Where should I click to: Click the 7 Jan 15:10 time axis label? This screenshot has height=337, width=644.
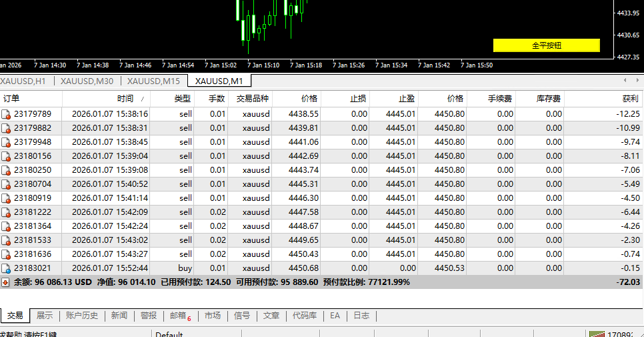click(x=263, y=65)
